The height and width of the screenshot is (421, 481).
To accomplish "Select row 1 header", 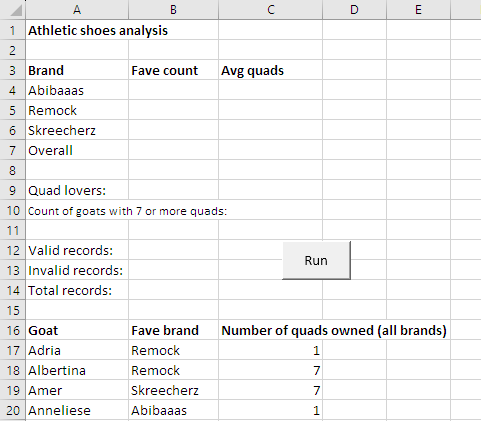I will click(x=13, y=30).
